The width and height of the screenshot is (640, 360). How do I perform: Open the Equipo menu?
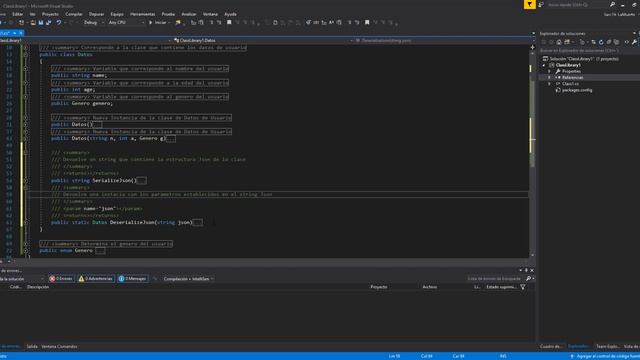(117, 14)
